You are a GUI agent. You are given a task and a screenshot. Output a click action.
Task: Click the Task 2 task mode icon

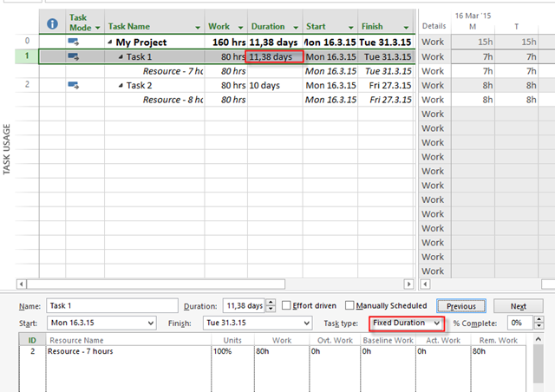[75, 85]
